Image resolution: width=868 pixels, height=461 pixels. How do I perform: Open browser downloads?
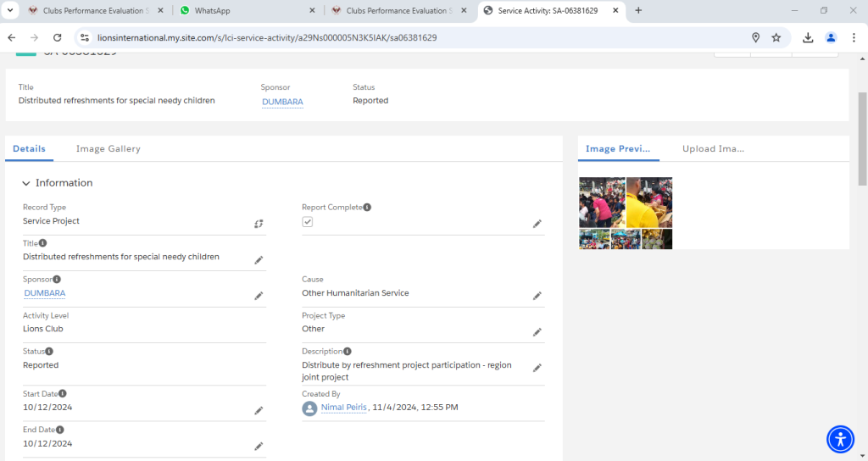(808, 37)
